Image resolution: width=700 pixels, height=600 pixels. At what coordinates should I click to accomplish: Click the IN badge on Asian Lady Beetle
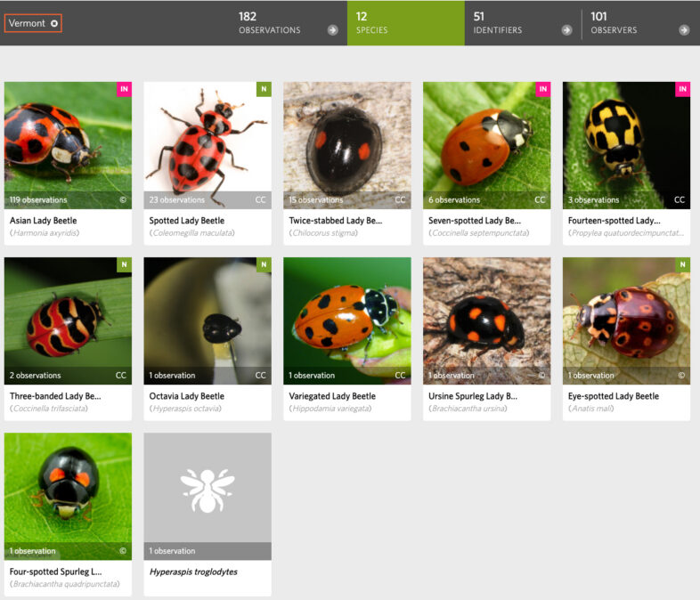click(124, 89)
